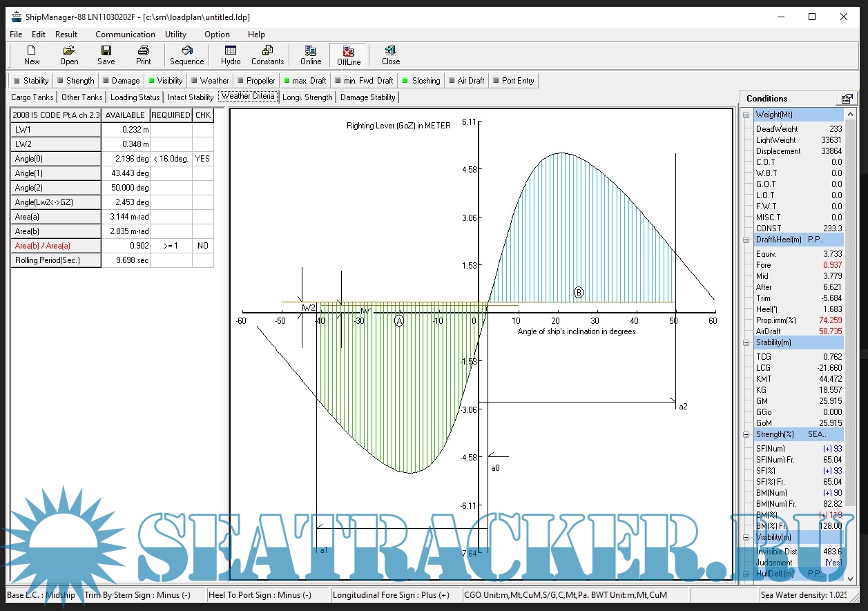The width and height of the screenshot is (868, 611).
Task: Switch to the Intact Stability tab
Action: [191, 97]
